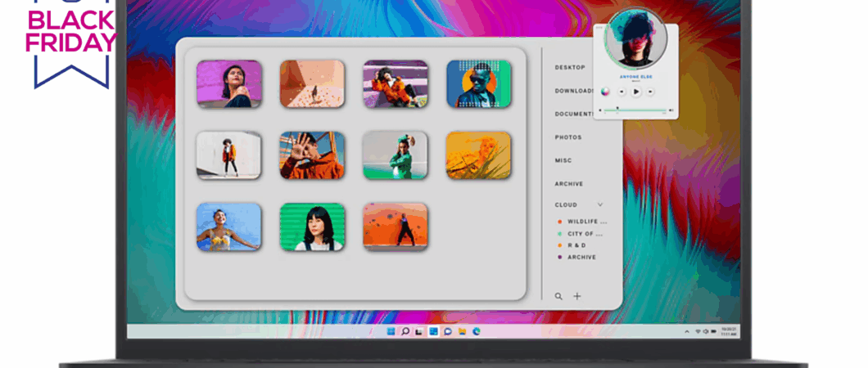Click the search magnifier in file sidebar
Screen dimensions: 868x368
point(558,296)
